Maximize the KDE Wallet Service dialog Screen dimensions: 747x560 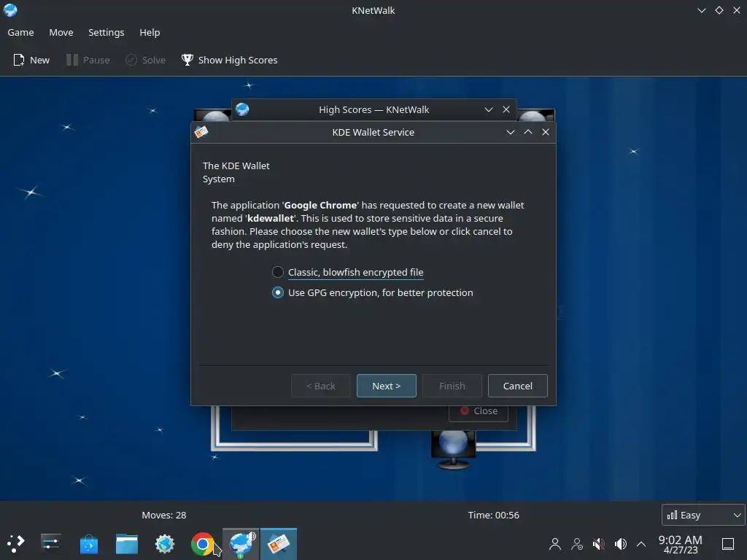528,132
